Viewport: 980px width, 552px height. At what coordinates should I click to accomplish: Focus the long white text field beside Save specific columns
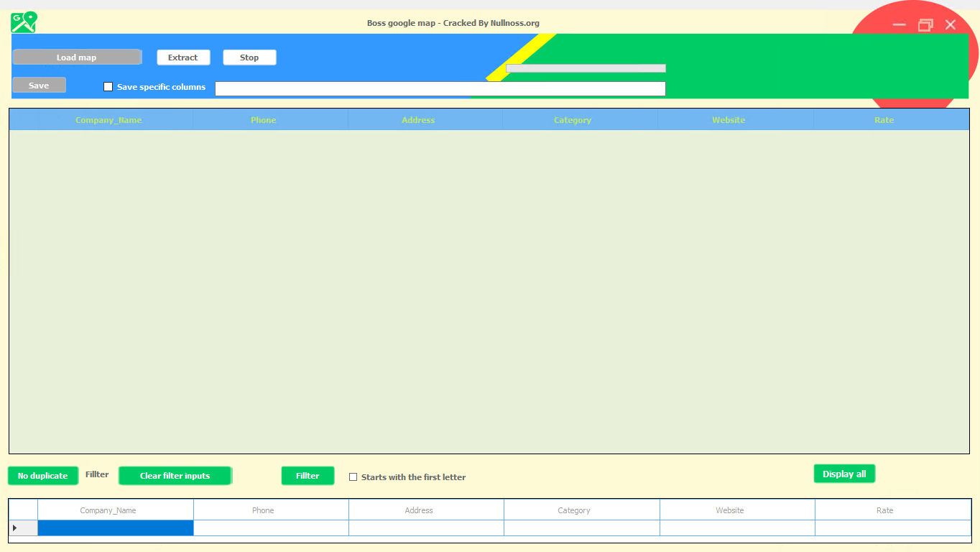point(440,89)
